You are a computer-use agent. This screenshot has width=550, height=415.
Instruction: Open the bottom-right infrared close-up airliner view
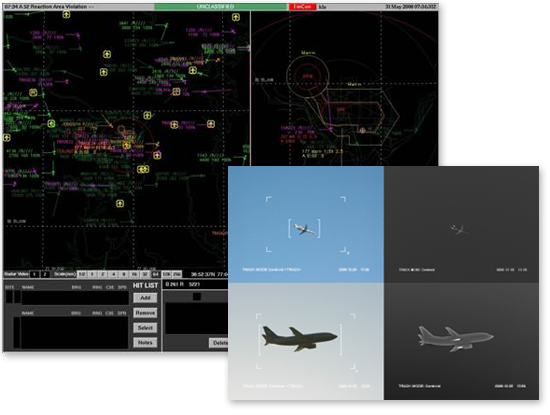tap(462, 341)
